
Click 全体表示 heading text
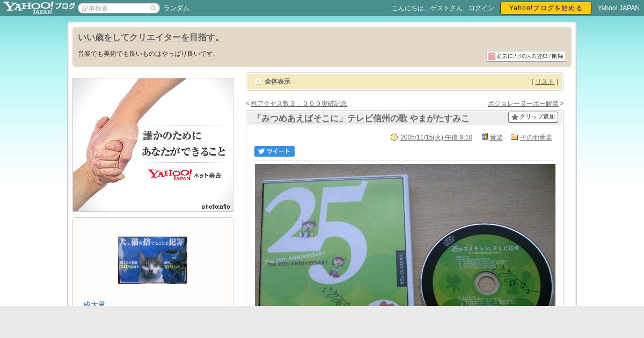(277, 82)
